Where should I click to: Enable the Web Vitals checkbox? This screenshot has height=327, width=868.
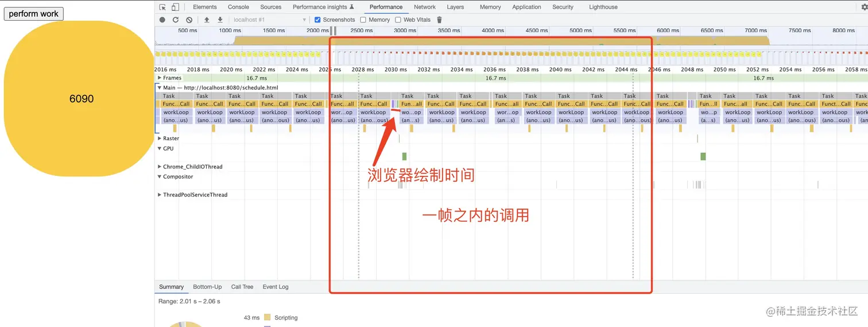(398, 20)
